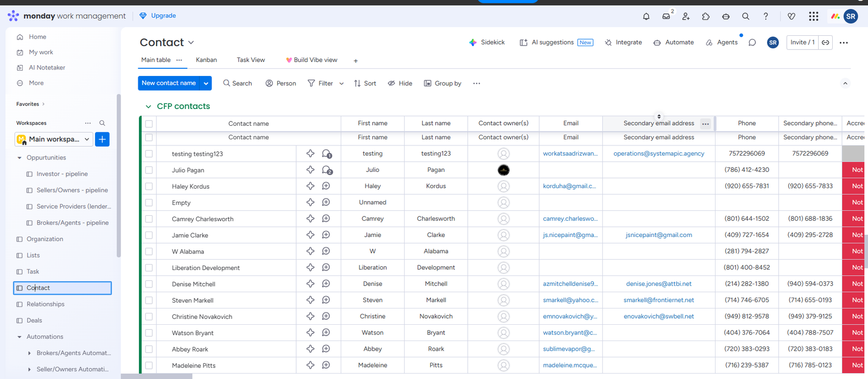Open search everything magnifier in top bar

click(x=746, y=16)
